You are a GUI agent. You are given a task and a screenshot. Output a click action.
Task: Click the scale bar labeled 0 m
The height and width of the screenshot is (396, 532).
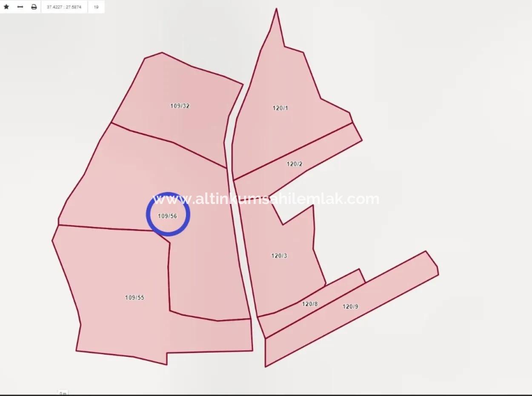pyautogui.click(x=62, y=393)
